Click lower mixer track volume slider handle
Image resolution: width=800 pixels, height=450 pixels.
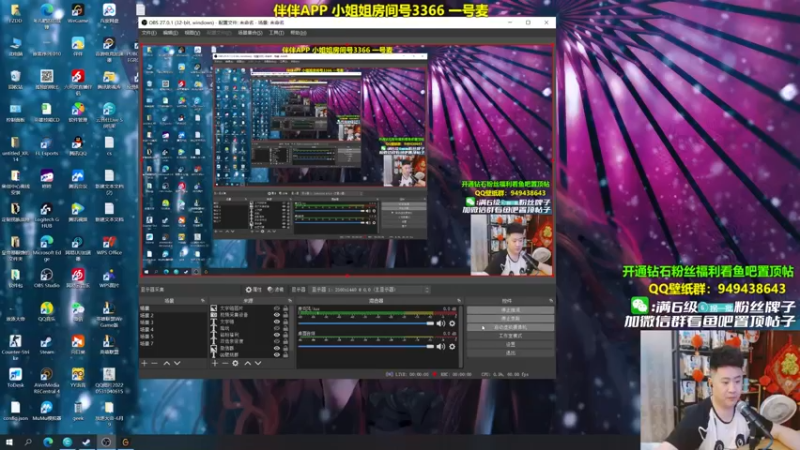(430, 347)
